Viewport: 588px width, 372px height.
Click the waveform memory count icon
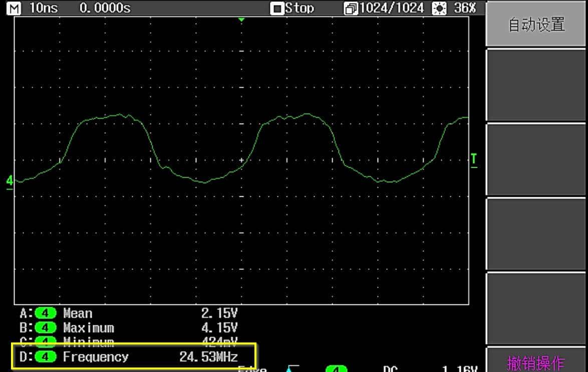coord(350,9)
